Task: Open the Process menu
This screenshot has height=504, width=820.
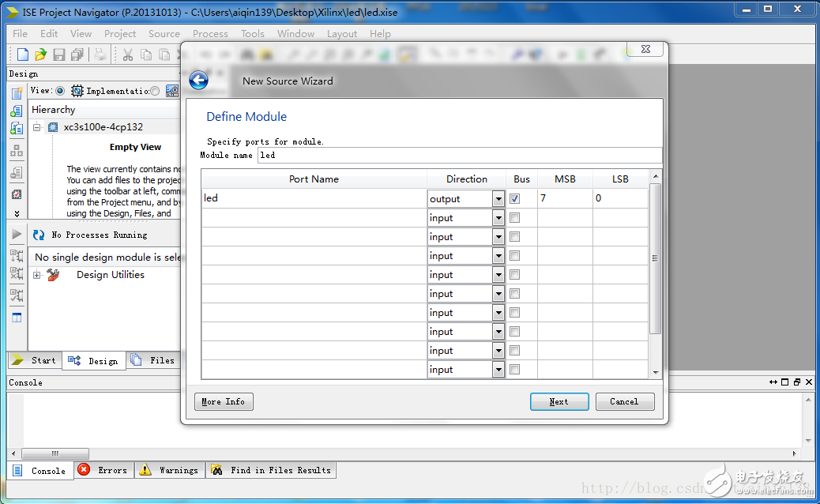Action: coord(210,33)
